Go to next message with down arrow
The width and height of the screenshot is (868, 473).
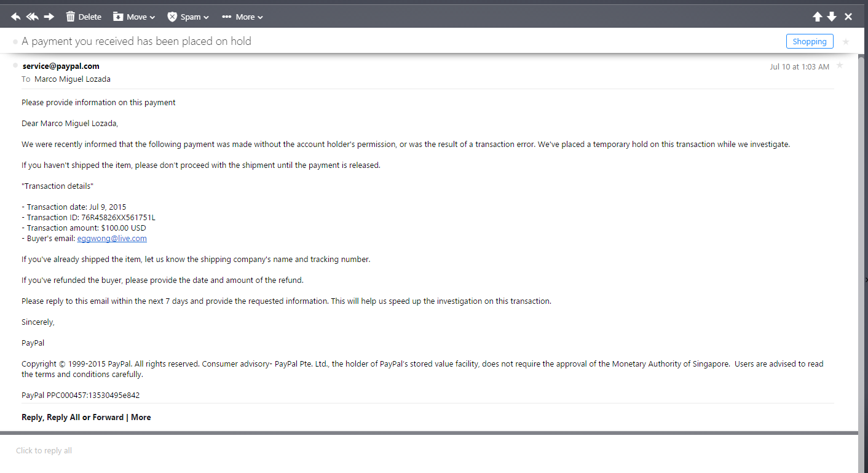click(x=832, y=17)
